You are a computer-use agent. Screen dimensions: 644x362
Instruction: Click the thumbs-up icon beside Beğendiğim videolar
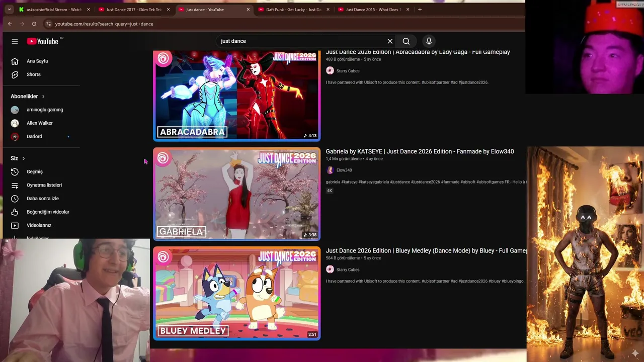coord(15,212)
